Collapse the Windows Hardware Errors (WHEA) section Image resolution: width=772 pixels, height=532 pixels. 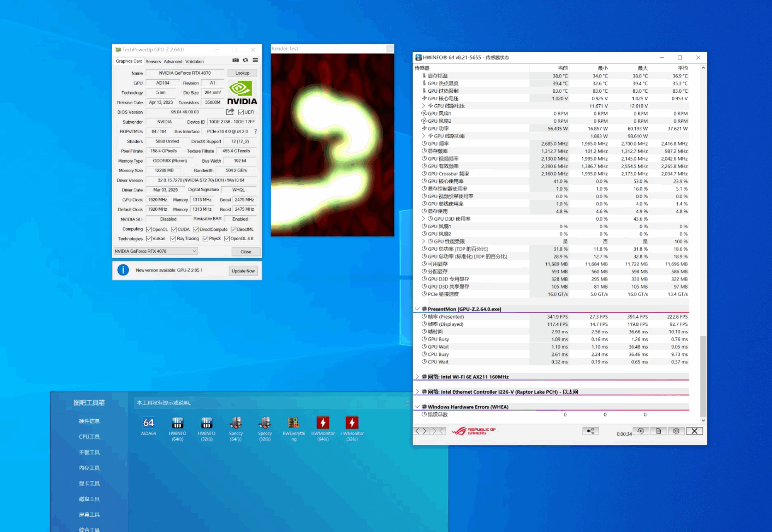tap(417, 406)
